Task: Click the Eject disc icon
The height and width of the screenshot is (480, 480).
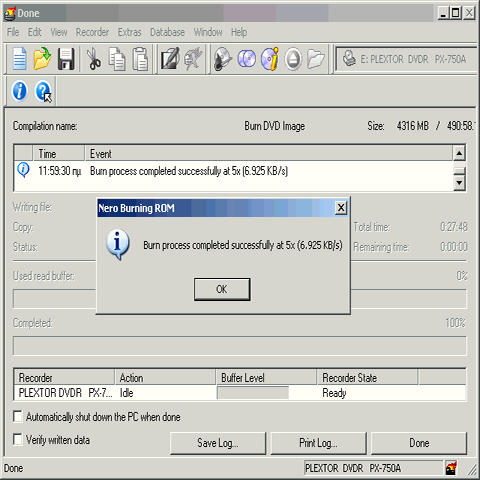Action: (x=293, y=59)
